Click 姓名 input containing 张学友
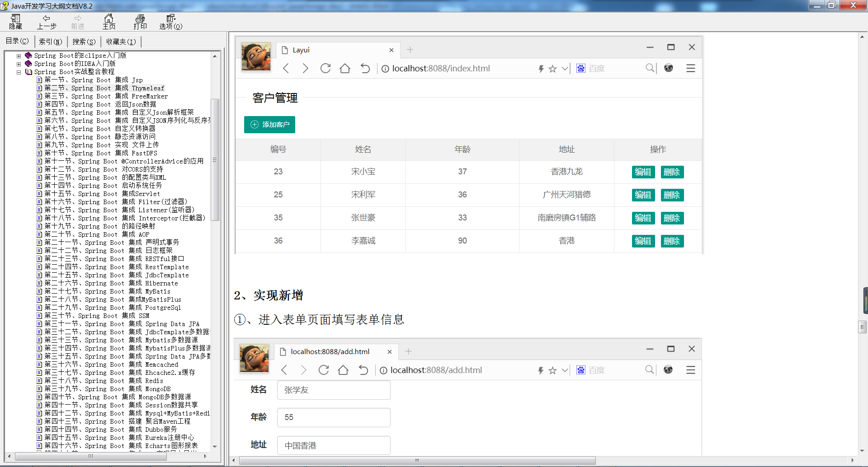Image resolution: width=868 pixels, height=467 pixels. tap(334, 390)
